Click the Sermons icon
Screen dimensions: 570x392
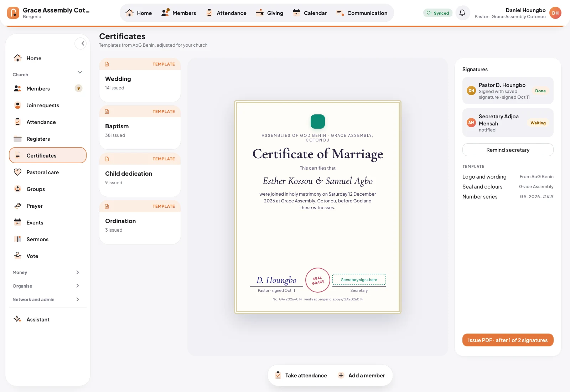click(x=17, y=239)
